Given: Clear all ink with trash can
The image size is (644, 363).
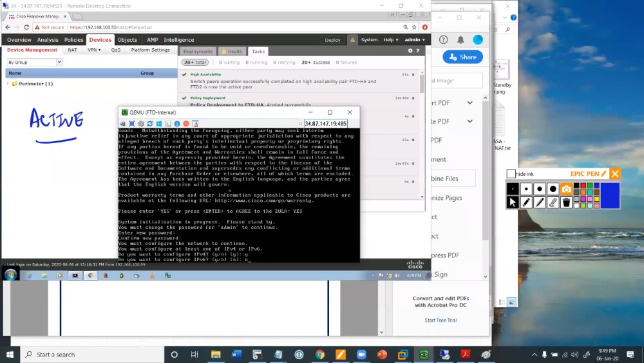Looking at the screenshot, I should [566, 202].
